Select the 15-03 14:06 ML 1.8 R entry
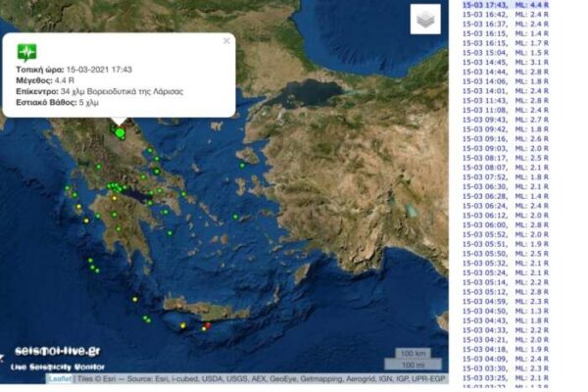 (506, 81)
